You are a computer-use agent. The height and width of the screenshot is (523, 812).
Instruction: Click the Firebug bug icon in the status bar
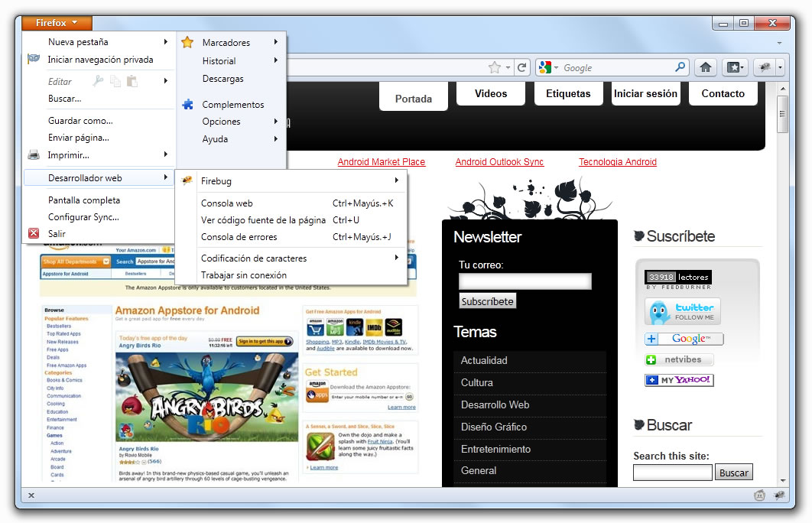pos(779,495)
